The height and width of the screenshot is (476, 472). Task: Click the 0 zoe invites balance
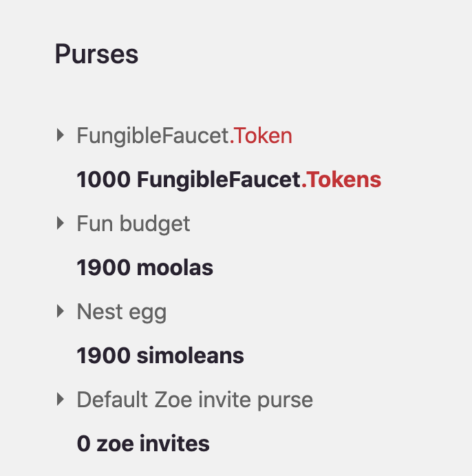tap(143, 444)
